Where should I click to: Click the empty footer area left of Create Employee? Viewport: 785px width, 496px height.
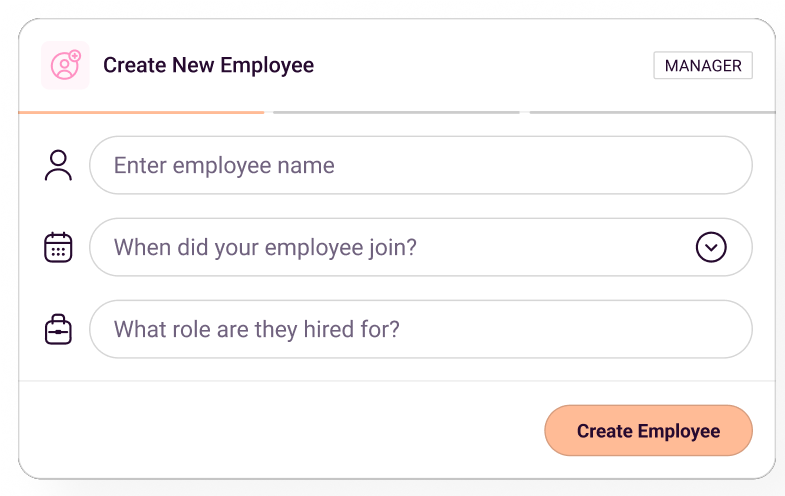tap(280, 431)
